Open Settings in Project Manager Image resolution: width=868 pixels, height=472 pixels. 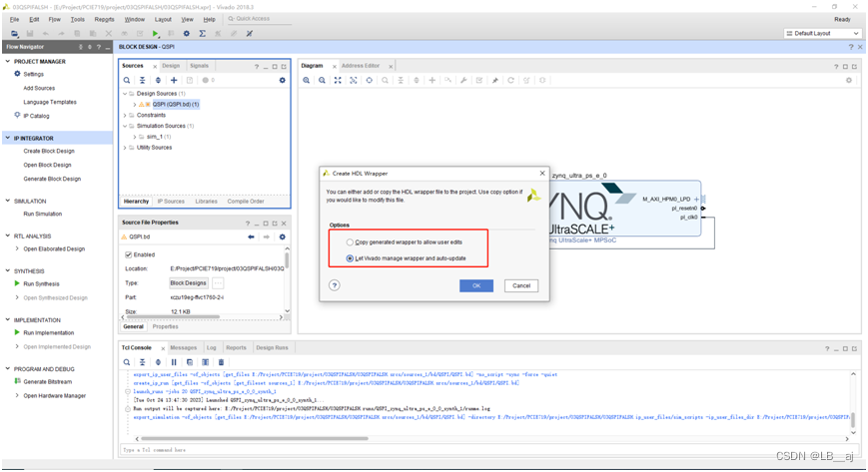pos(33,74)
